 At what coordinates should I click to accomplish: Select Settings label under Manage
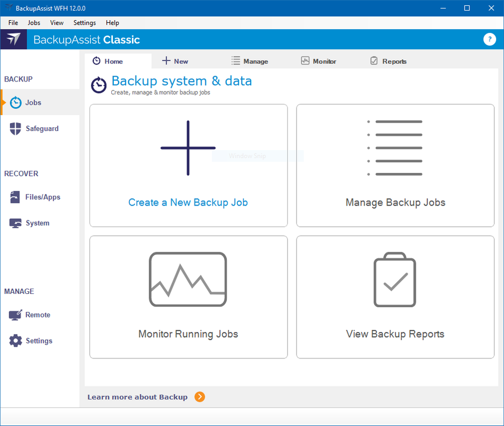(x=39, y=341)
